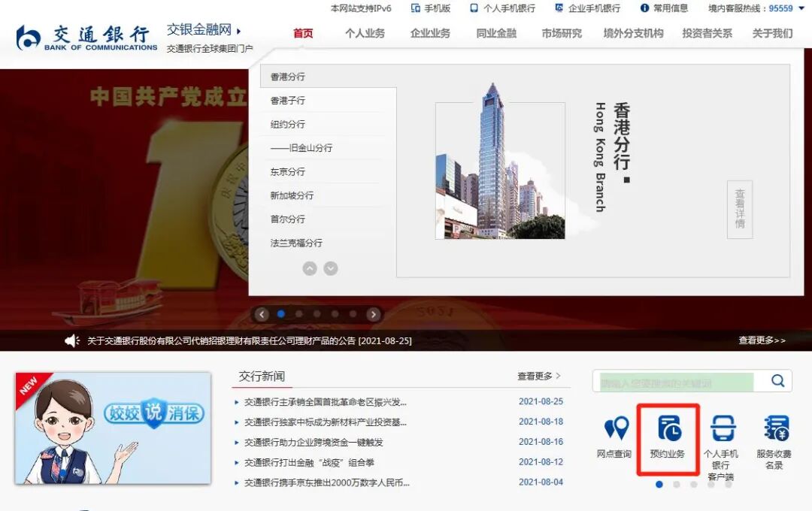The height and width of the screenshot is (511, 812).
Task: Select 新加坡分行 in branch list
Action: 292,195
